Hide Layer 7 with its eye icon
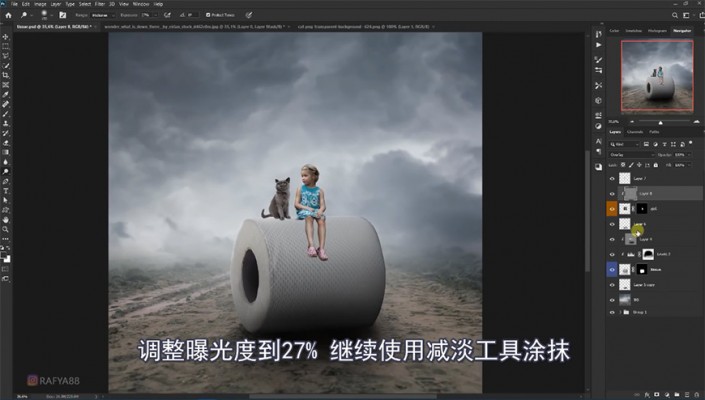 [x=612, y=178]
